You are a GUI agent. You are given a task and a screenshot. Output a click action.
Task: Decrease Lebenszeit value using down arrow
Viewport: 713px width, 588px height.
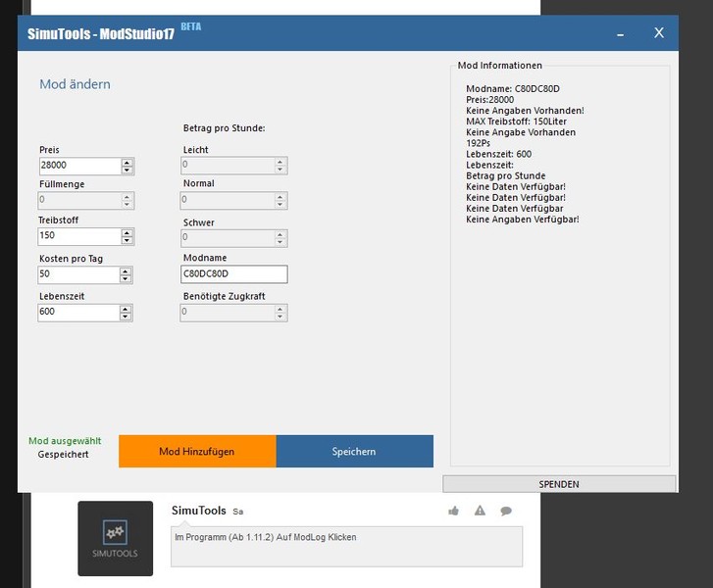tap(127, 317)
